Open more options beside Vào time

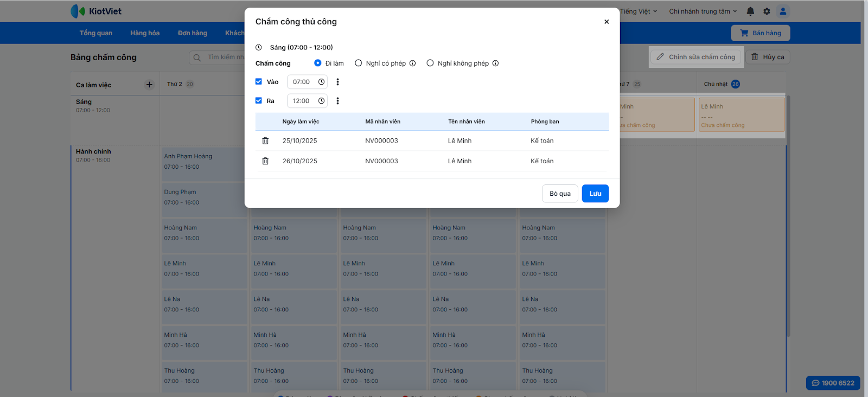pos(337,82)
